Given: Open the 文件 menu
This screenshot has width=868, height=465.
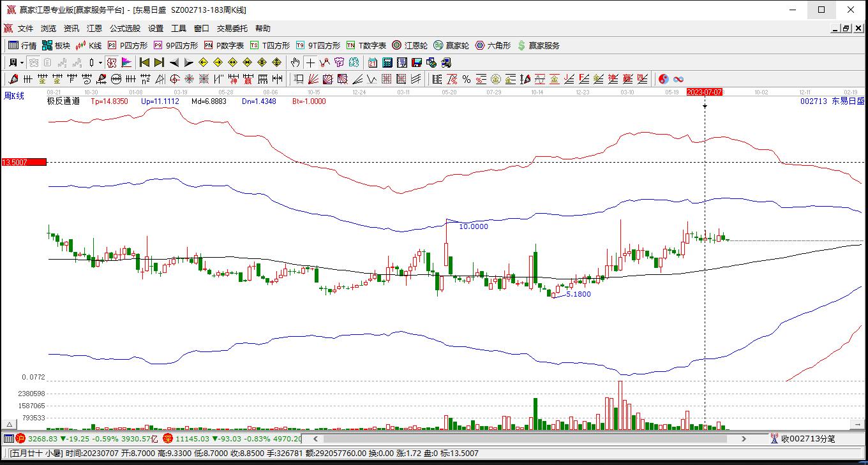Looking at the screenshot, I should [26, 29].
